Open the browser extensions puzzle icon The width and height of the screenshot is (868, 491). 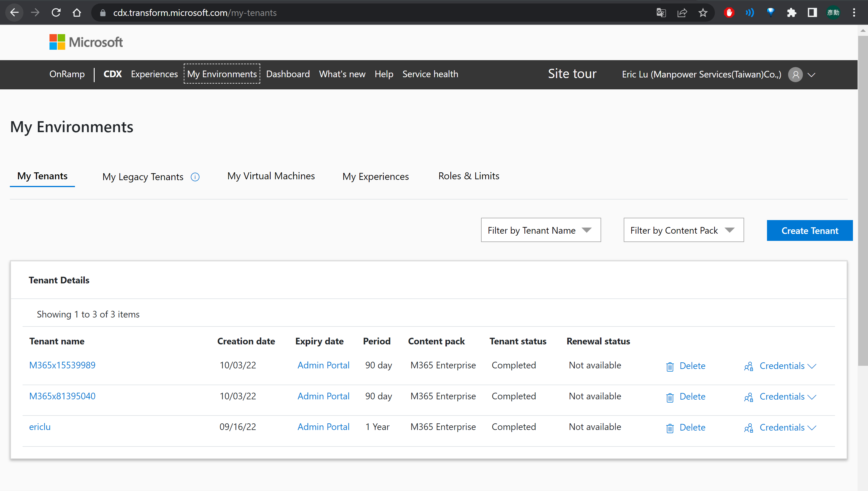pyautogui.click(x=791, y=13)
